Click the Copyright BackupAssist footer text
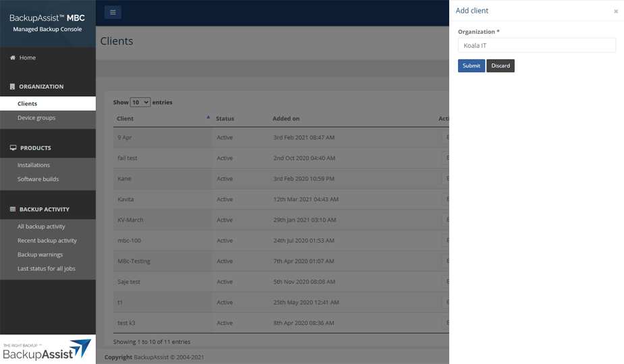This screenshot has width=624, height=364. 154,357
